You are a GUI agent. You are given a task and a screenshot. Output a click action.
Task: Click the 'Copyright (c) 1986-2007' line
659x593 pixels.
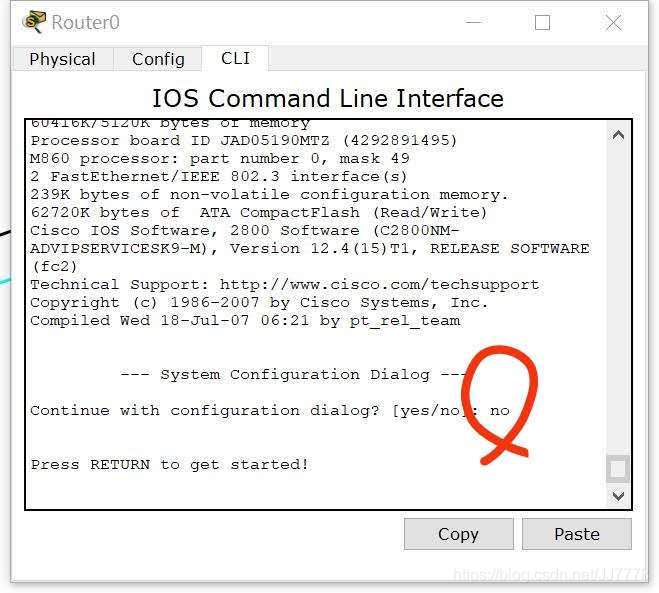[259, 303]
